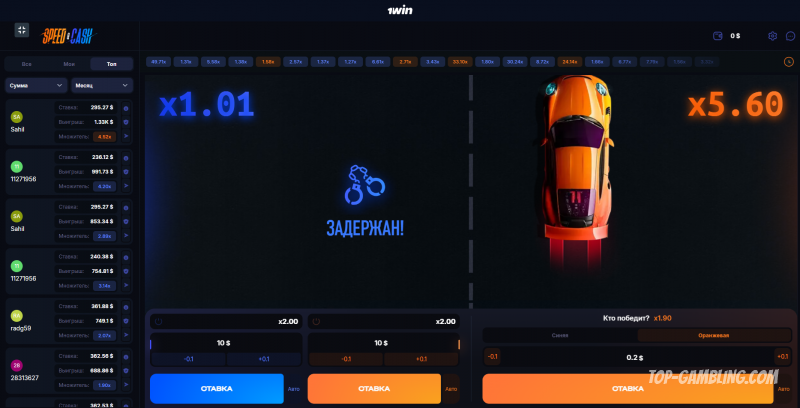Open the 2.71x history chip
The width and height of the screenshot is (800, 408).
[x=405, y=62]
